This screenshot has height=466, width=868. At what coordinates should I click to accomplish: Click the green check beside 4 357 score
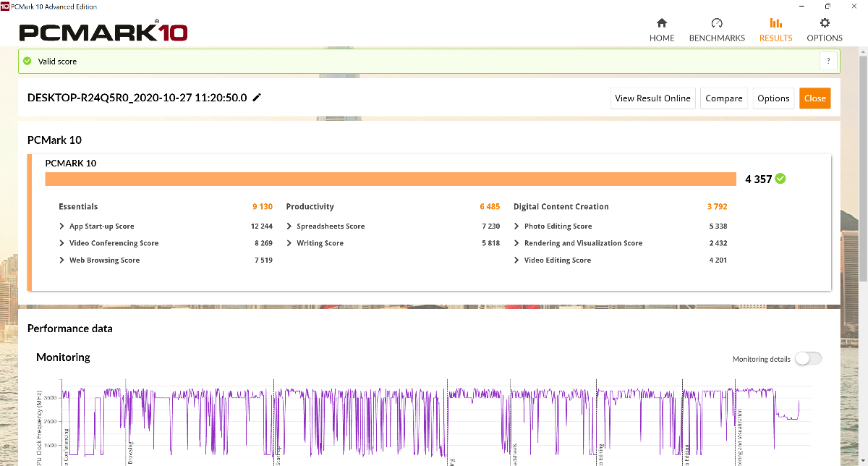point(780,179)
